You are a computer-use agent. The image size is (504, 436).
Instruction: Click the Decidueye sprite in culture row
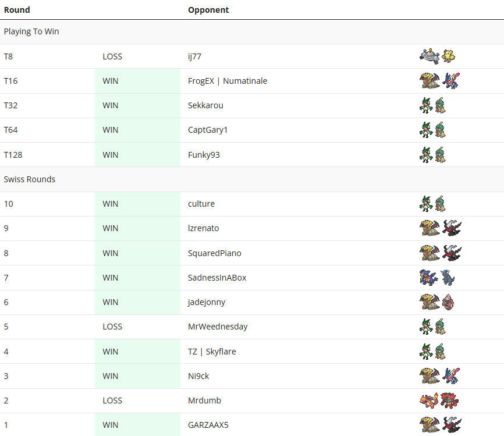click(x=441, y=204)
